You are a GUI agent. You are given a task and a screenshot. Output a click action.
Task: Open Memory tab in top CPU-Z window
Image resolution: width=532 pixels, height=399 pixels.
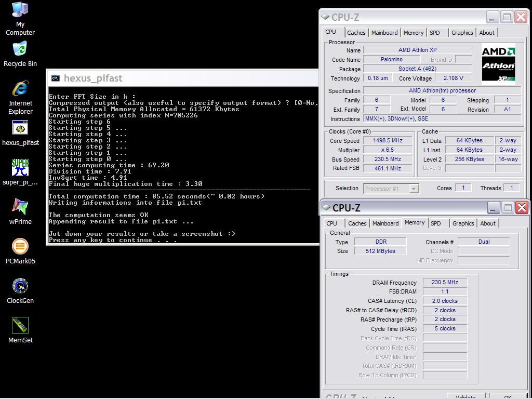click(x=413, y=33)
